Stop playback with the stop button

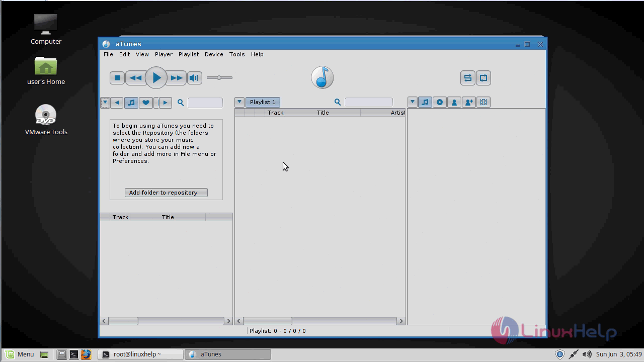point(117,78)
